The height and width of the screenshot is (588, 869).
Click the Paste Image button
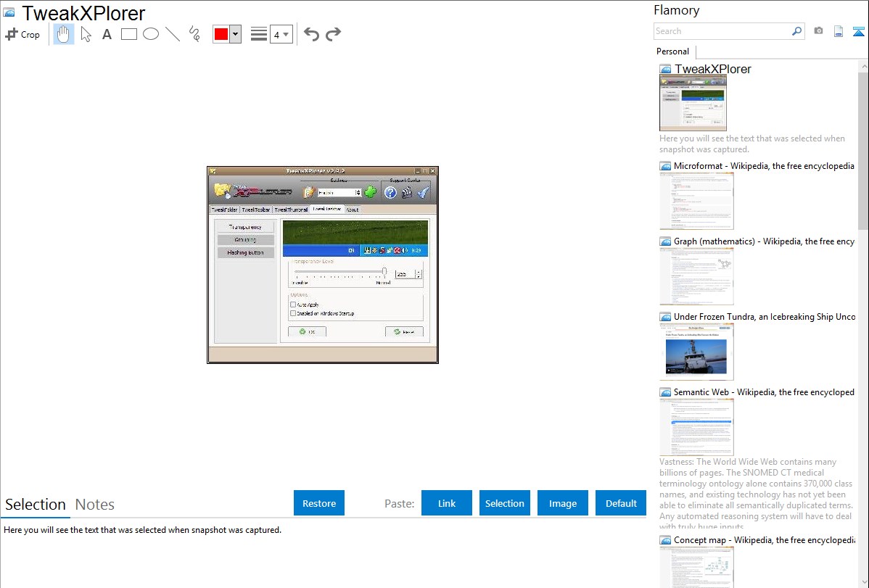pos(562,503)
